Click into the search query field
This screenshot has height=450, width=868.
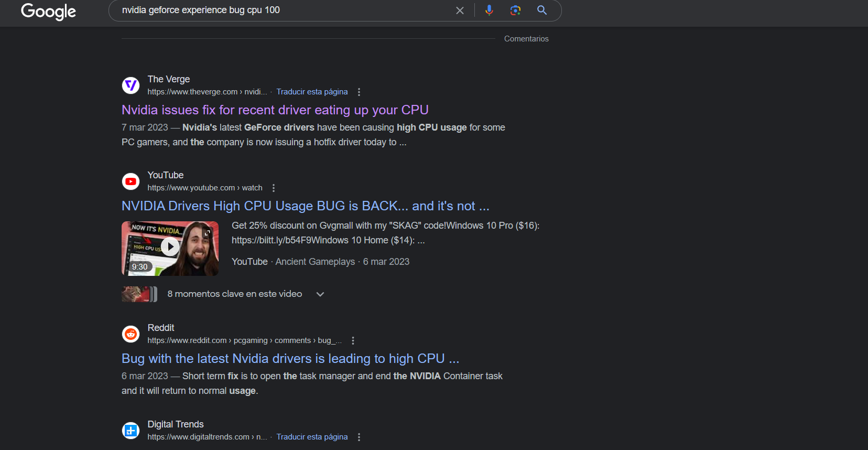283,10
